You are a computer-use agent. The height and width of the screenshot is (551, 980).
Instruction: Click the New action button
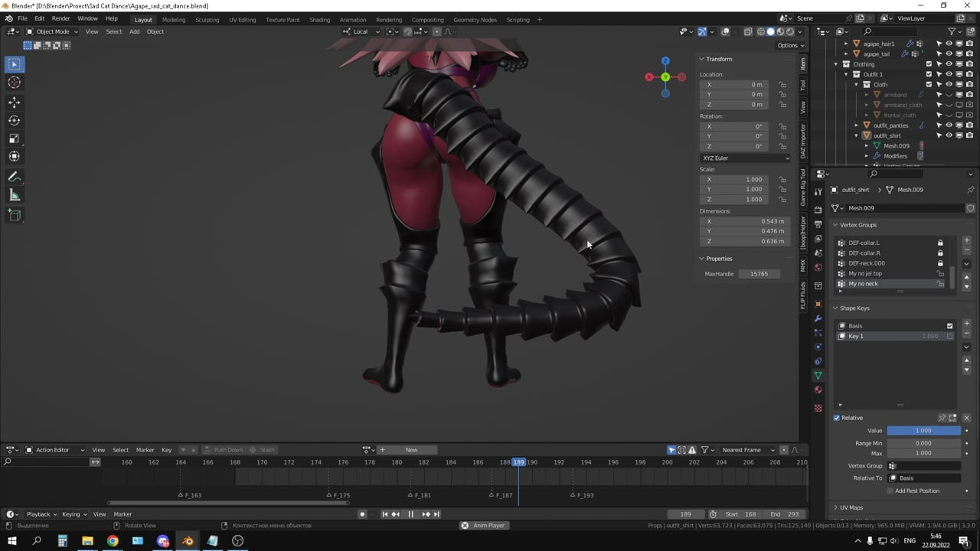pyautogui.click(x=412, y=450)
